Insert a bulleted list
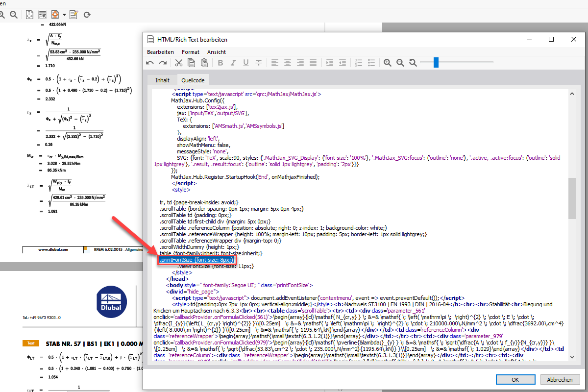The height and width of the screenshot is (392, 588). (371, 63)
